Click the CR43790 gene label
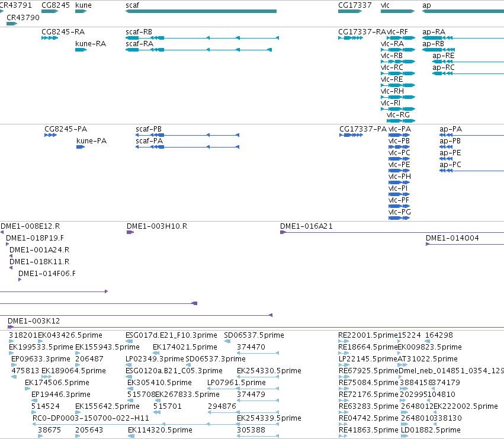Screen dimensions: 504x439 point(23,17)
